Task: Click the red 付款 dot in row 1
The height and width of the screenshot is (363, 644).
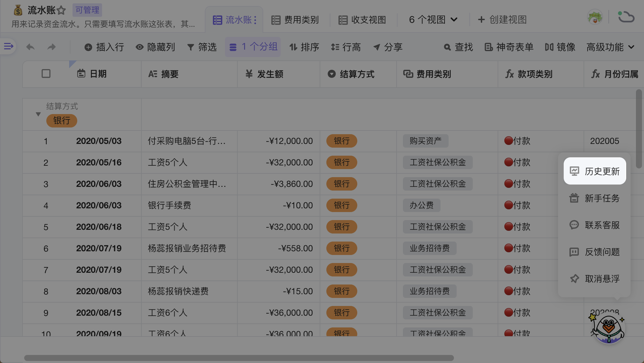Action: 508,141
